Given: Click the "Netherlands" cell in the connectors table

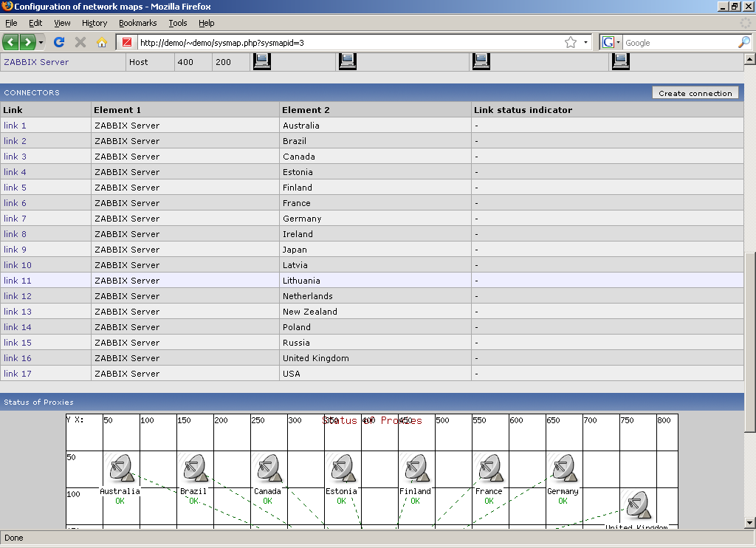Looking at the screenshot, I should point(375,295).
